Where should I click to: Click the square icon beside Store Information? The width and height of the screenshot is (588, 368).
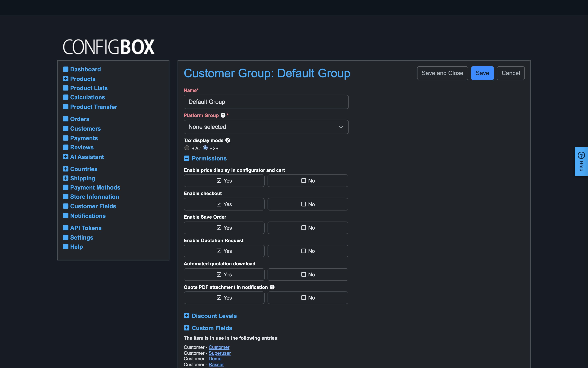click(66, 196)
